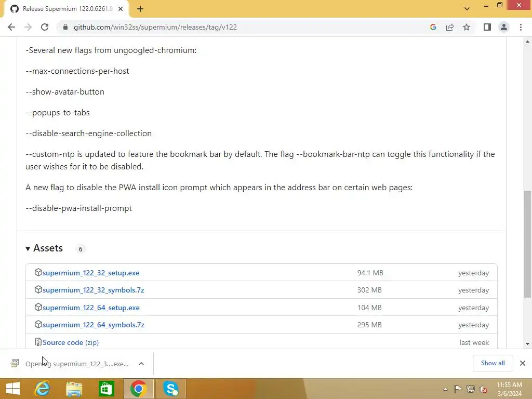Click the Chrome taskbar icon

coord(138,389)
